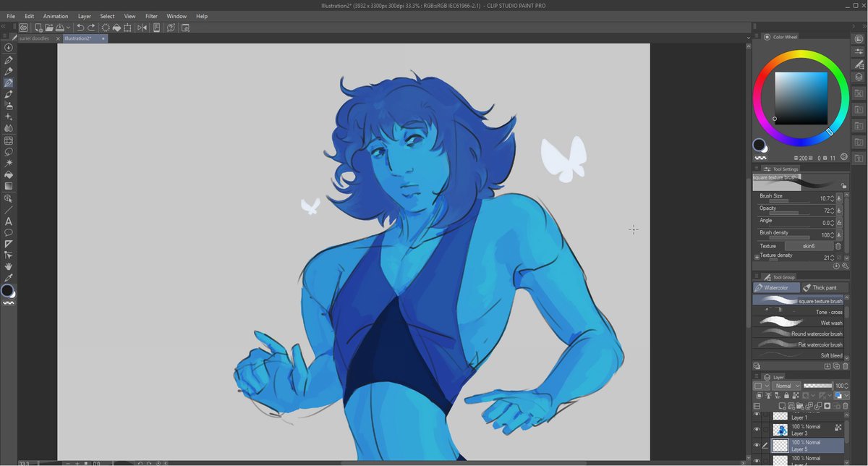Open the Animation menu
The height and width of the screenshot is (466, 868).
pos(56,16)
